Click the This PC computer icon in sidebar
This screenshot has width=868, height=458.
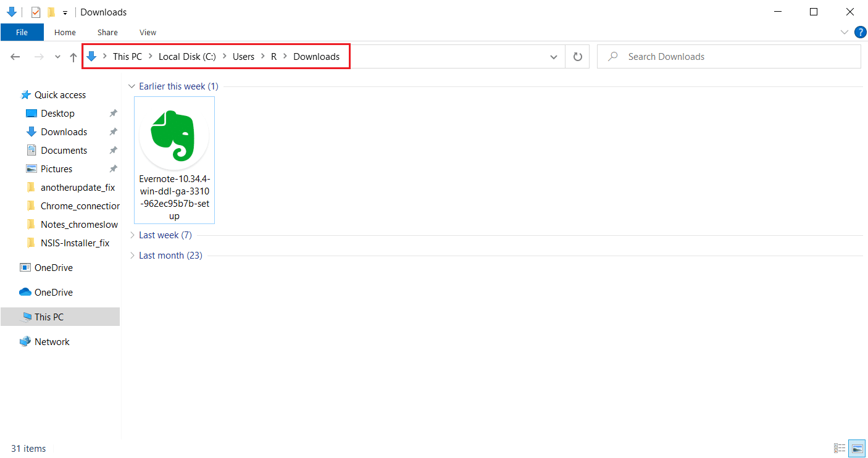25,317
